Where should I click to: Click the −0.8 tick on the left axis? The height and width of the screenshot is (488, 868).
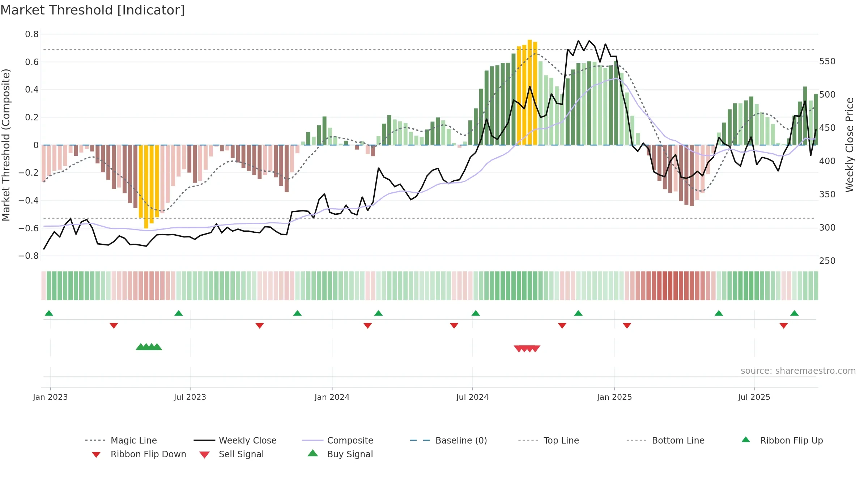pyautogui.click(x=29, y=256)
